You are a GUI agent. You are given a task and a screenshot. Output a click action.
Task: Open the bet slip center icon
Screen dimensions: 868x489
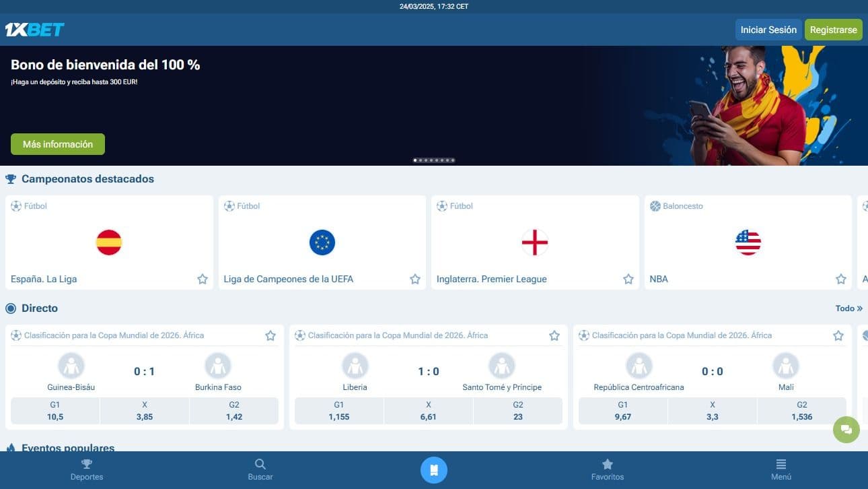(x=434, y=470)
